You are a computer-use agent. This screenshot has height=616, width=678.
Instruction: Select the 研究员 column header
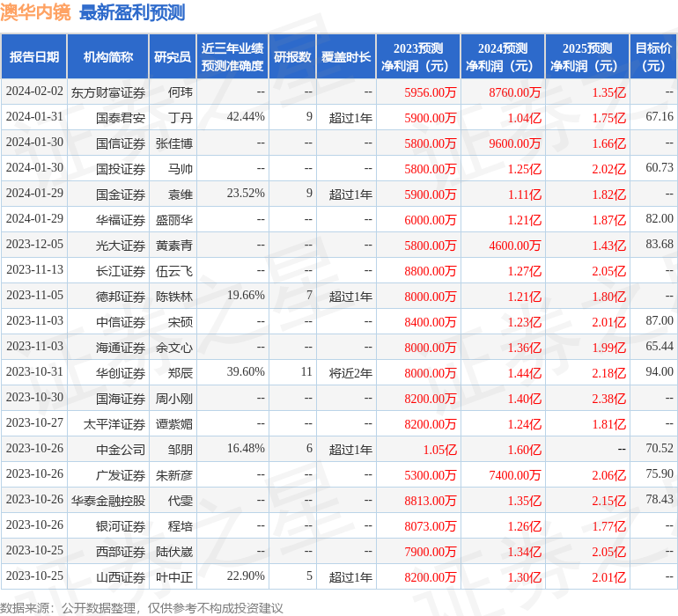(173, 56)
